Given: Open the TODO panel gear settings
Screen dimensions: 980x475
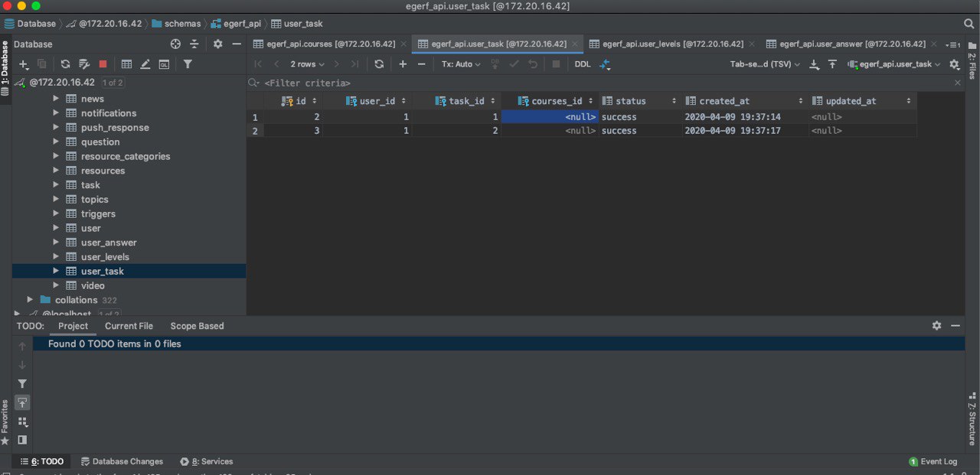Looking at the screenshot, I should coord(936,325).
